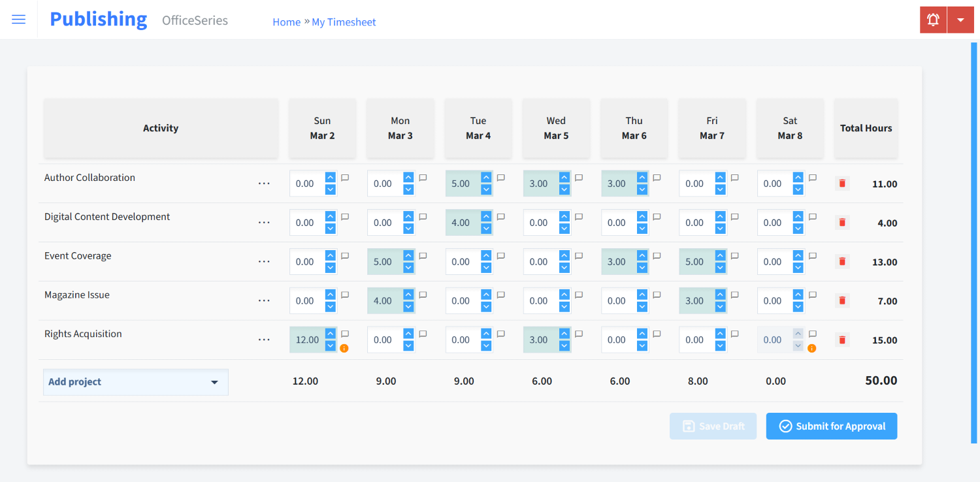Click the Save Draft button
This screenshot has width=980, height=482.
coord(713,426)
